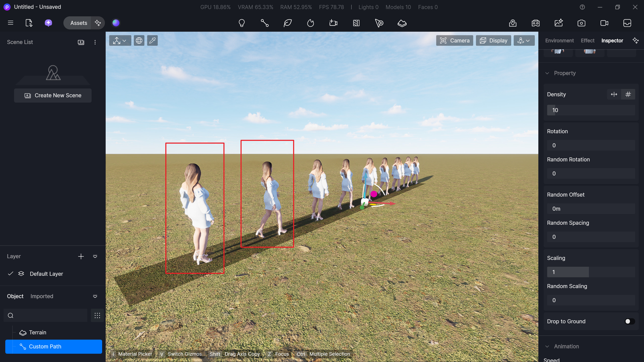
Task: Toggle Default Layer checkmark
Action: click(11, 274)
